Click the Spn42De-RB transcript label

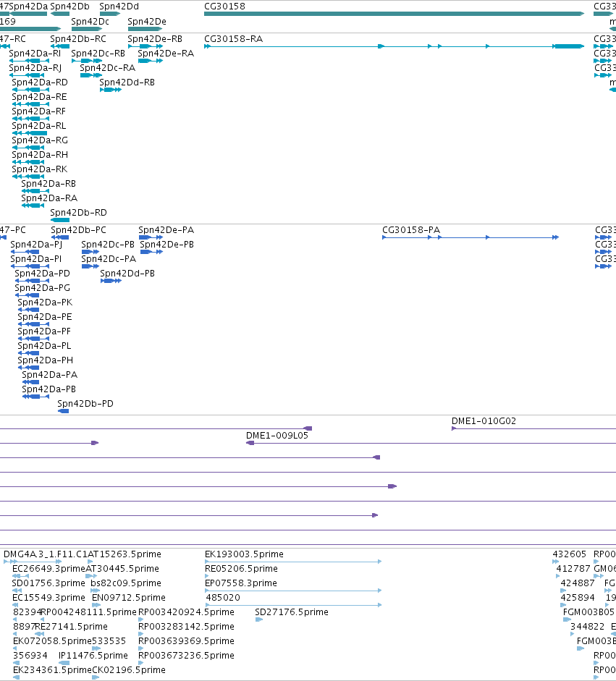coord(155,38)
